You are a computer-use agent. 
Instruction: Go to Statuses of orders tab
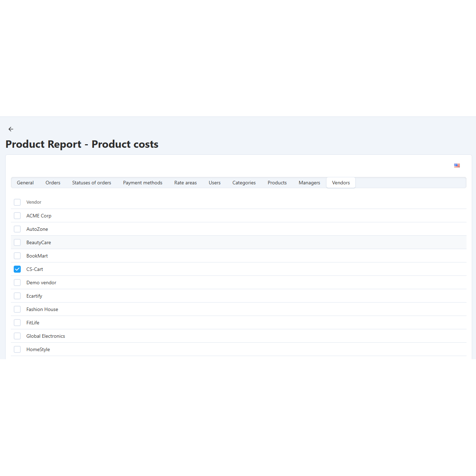91,183
